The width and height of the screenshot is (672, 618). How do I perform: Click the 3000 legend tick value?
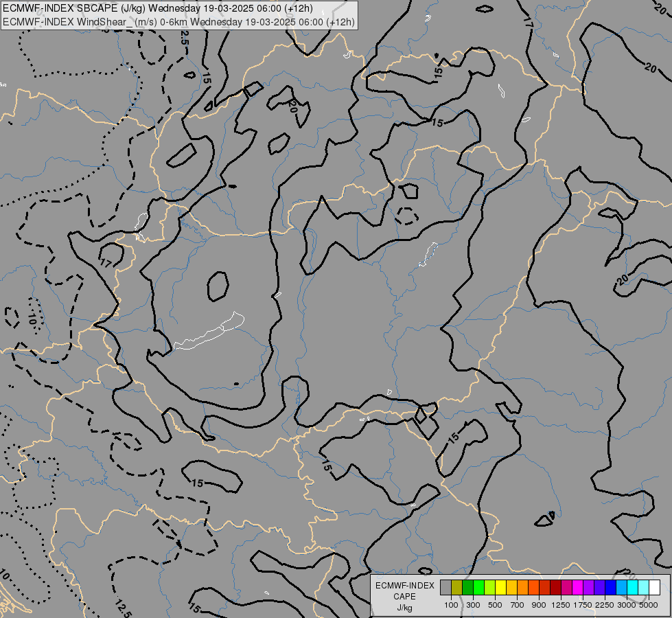point(627,605)
